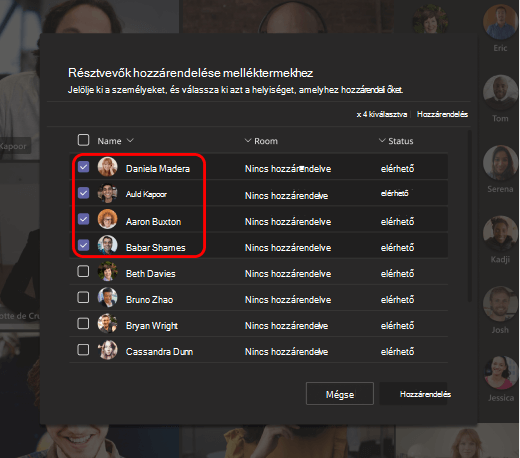Select Kadji's participant thumbnail
This screenshot has width=520, height=458.
tap(500, 233)
